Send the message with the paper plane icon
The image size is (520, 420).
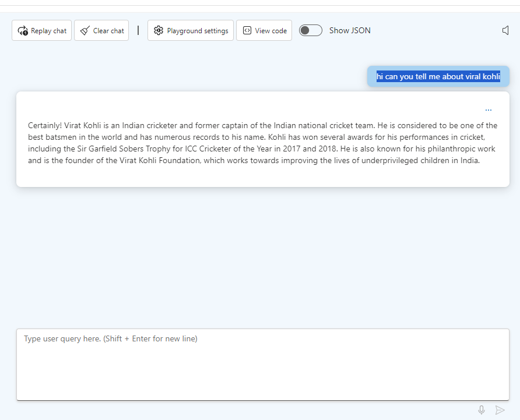tap(500, 410)
